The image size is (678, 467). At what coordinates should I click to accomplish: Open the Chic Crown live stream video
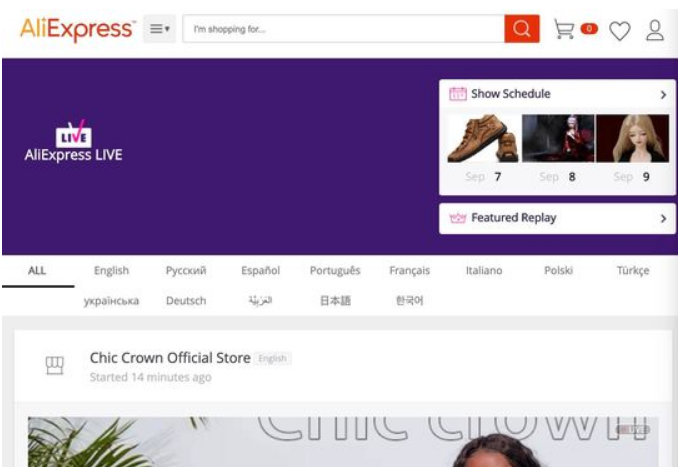pos(343,441)
